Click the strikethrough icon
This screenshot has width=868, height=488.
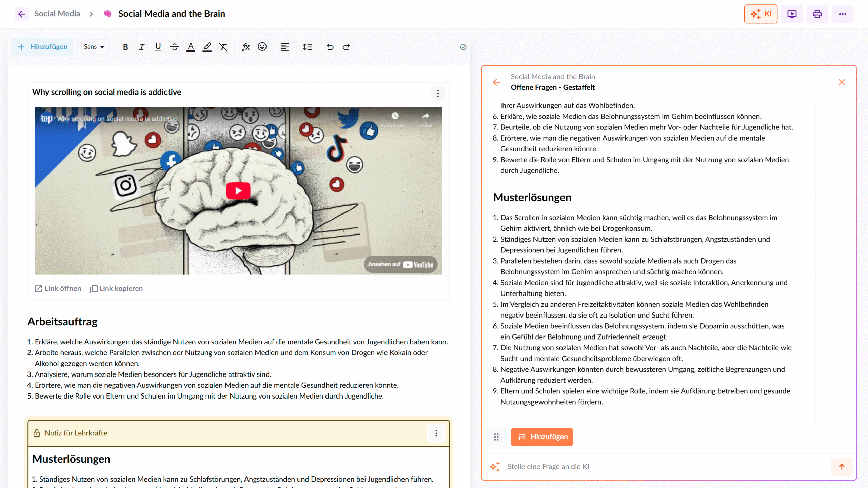click(174, 47)
